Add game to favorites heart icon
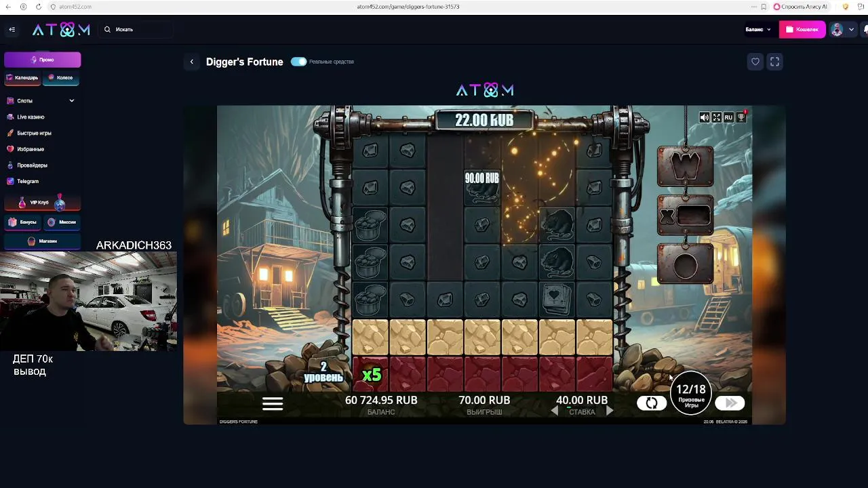This screenshot has width=868, height=488. click(755, 62)
